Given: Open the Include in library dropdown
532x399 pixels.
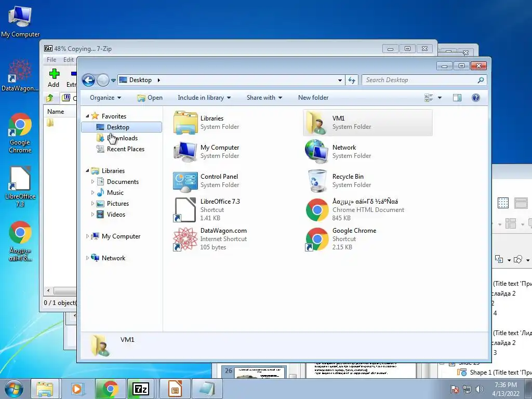Looking at the screenshot, I should point(204,98).
